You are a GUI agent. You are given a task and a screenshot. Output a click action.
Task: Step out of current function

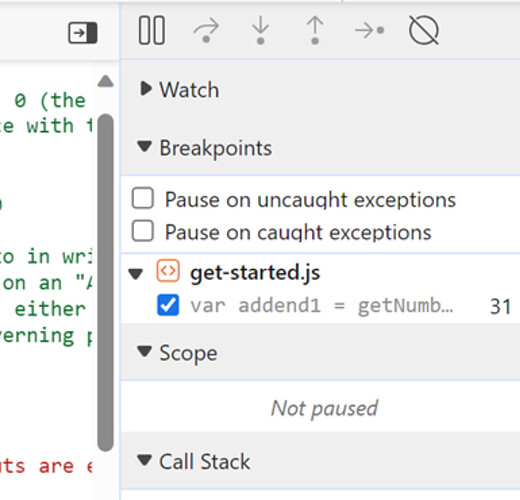[x=315, y=30]
